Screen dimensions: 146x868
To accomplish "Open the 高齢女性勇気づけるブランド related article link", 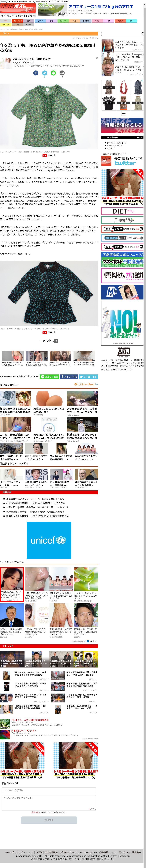I will click(35, 499).
